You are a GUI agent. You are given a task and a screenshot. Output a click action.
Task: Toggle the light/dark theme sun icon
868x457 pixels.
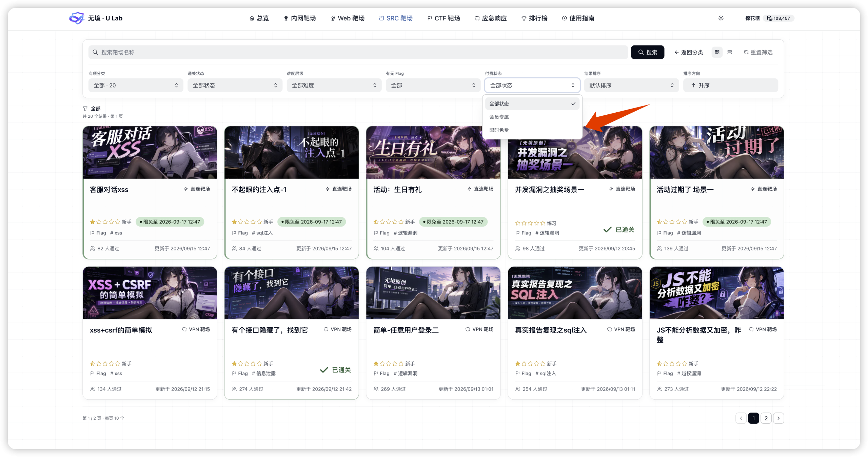tap(721, 18)
